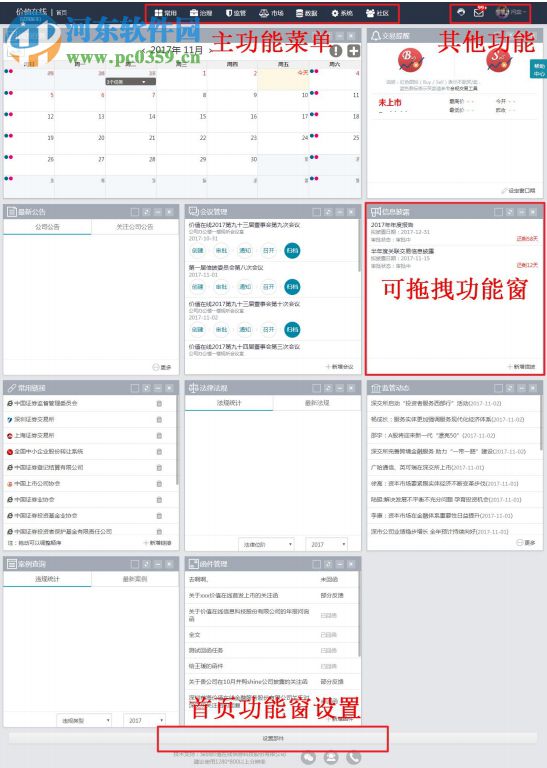This screenshot has height=768, width=547.
Task: Open the 广哈通信 英可瑞 在深交所上市 news item
Action: pos(428,468)
